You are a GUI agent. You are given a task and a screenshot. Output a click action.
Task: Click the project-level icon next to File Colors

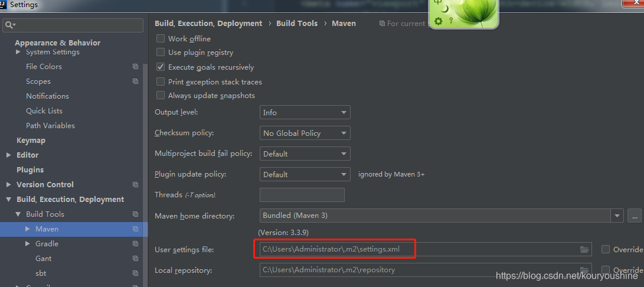pyautogui.click(x=136, y=67)
